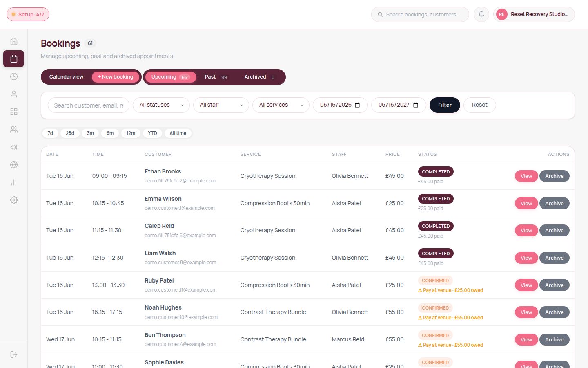
Task: Expand the All staff dropdown
Action: click(x=221, y=105)
